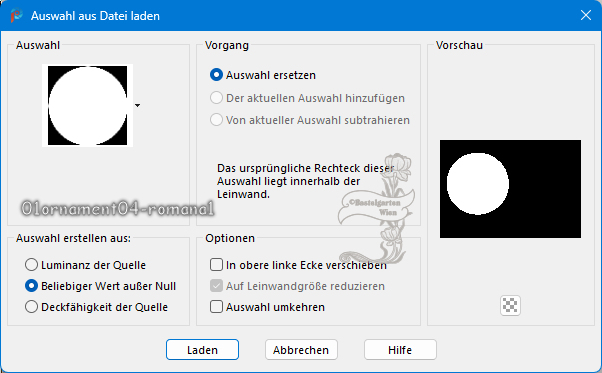
Task: Check the Auswahl umkehren checkbox
Action: pyautogui.click(x=216, y=307)
